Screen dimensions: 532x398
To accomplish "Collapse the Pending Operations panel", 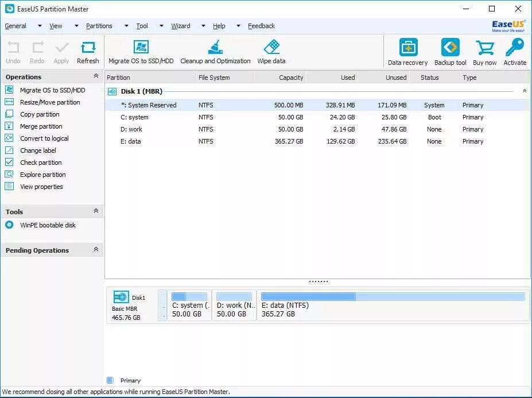I will tap(96, 250).
